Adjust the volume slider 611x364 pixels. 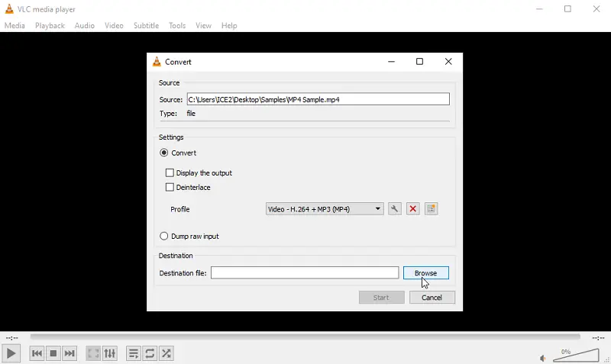tap(576, 355)
